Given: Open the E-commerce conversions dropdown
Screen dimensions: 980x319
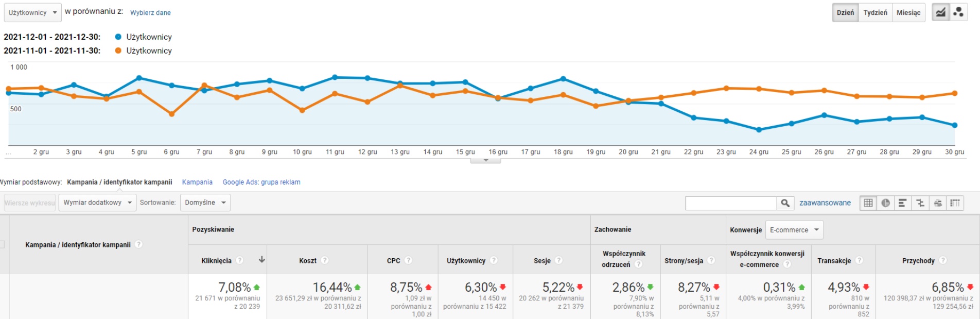Looking at the screenshot, I should click(x=794, y=230).
